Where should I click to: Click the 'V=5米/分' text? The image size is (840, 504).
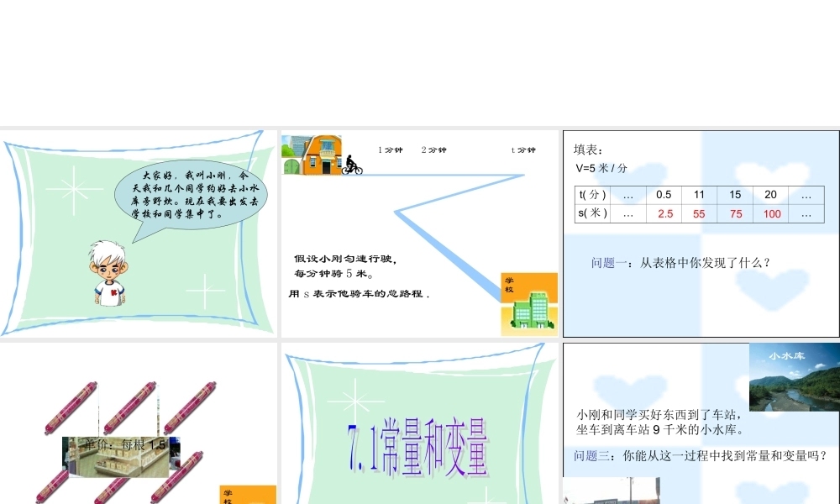pos(601,168)
